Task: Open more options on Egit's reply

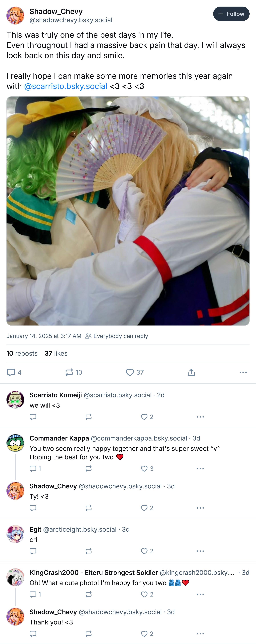Action: click(200, 551)
